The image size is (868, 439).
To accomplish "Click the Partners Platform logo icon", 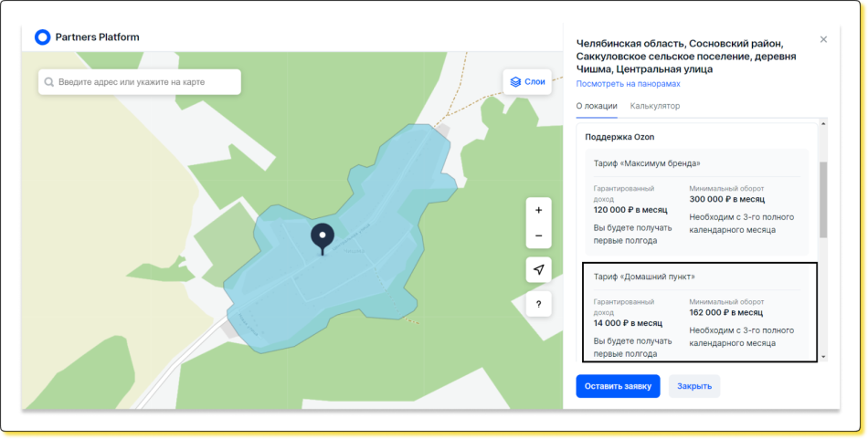I will point(43,37).
